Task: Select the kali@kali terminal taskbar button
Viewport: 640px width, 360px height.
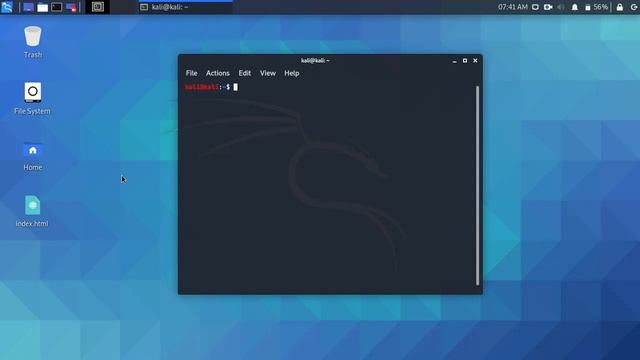Action: (186, 7)
